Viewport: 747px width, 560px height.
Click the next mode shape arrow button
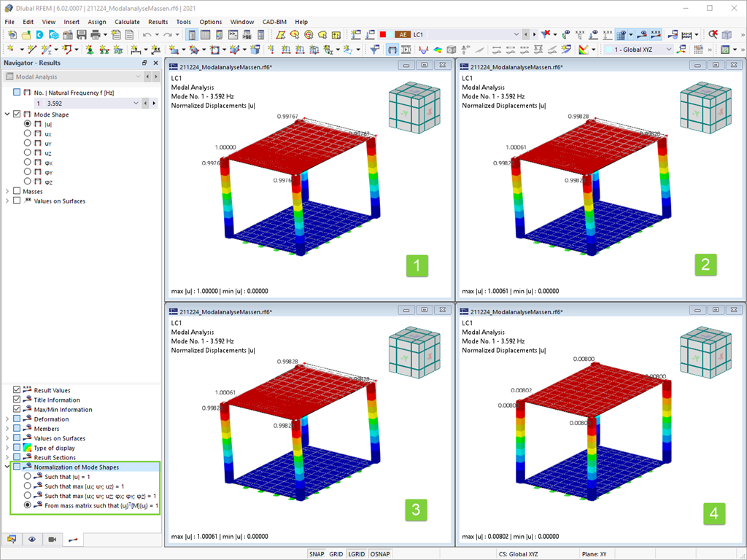click(153, 104)
